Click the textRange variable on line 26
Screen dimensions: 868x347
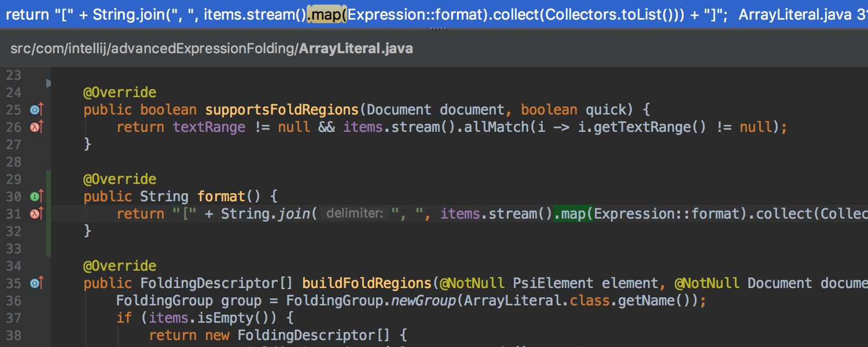tap(209, 127)
